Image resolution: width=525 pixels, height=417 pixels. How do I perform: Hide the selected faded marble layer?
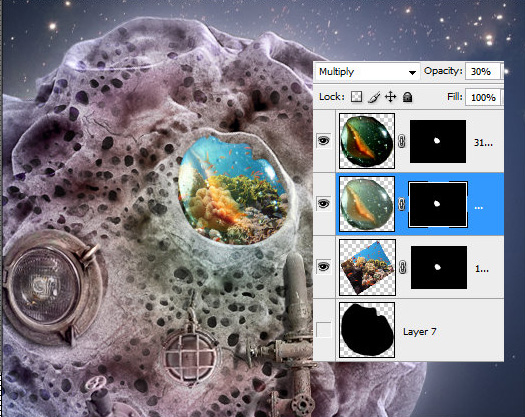(323, 204)
